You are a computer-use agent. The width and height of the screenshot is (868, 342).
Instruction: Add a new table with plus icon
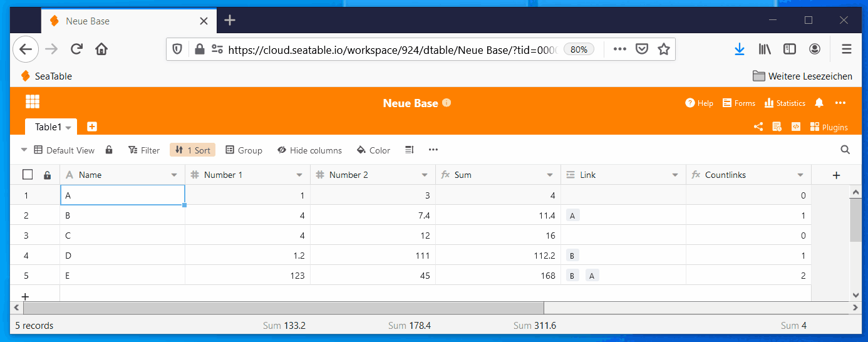pyautogui.click(x=92, y=127)
